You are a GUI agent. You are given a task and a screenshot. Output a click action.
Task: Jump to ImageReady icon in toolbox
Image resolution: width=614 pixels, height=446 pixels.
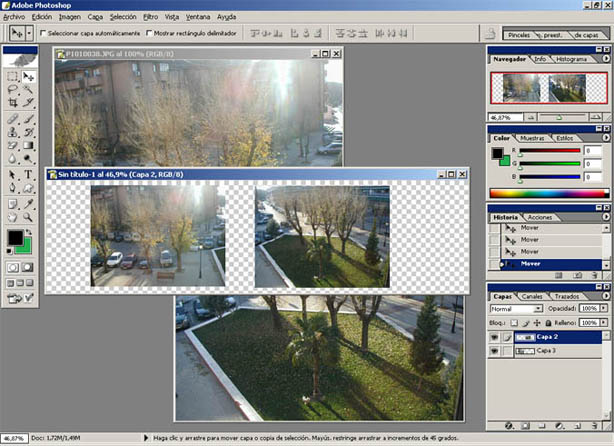[x=14, y=298]
